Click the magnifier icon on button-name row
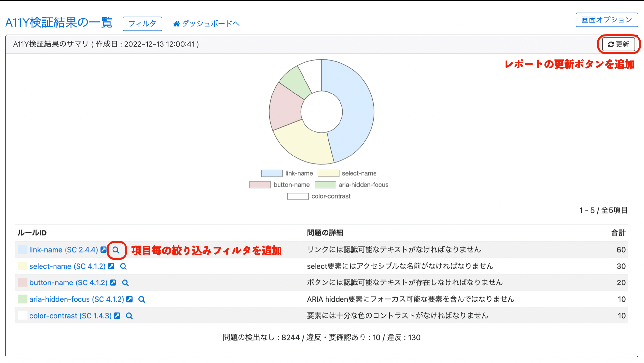 [x=125, y=283]
